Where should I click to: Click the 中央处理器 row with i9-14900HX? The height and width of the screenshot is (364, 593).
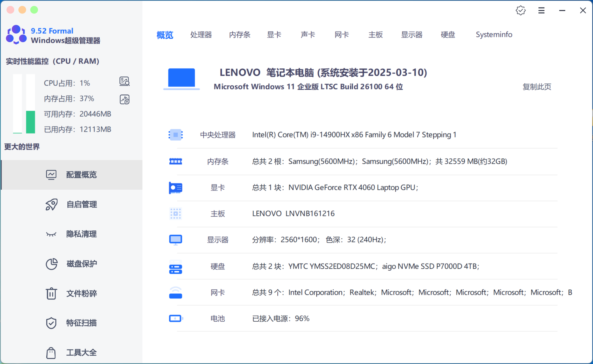[354, 135]
